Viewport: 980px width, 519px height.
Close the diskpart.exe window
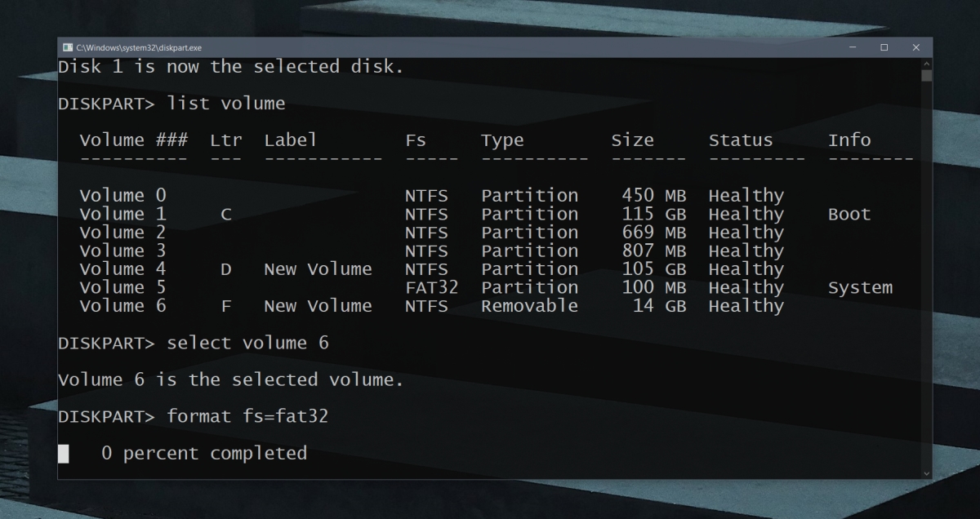916,48
